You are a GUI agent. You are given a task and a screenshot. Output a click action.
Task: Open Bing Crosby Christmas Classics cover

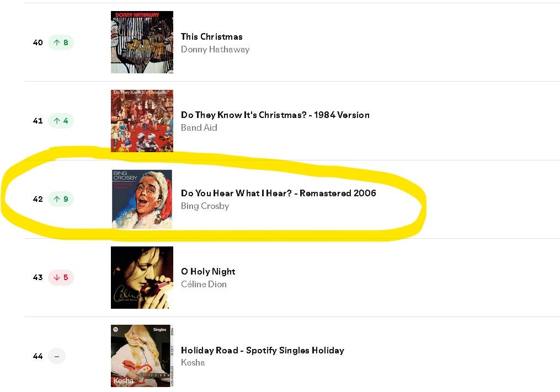click(142, 199)
